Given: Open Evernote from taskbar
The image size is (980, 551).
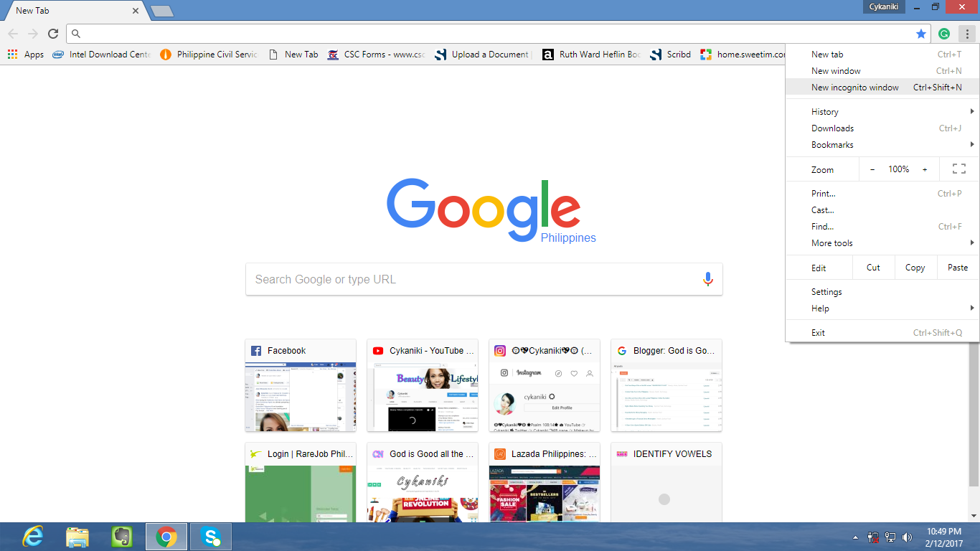Looking at the screenshot, I should (121, 537).
